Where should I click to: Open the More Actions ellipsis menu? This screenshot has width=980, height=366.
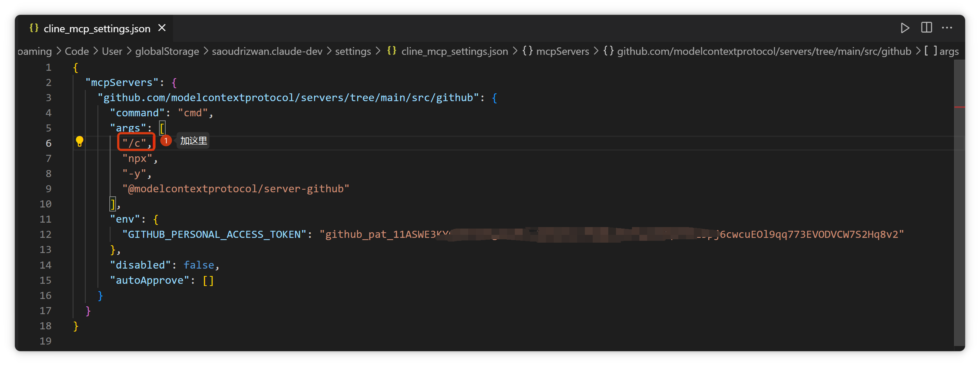pyautogui.click(x=947, y=28)
